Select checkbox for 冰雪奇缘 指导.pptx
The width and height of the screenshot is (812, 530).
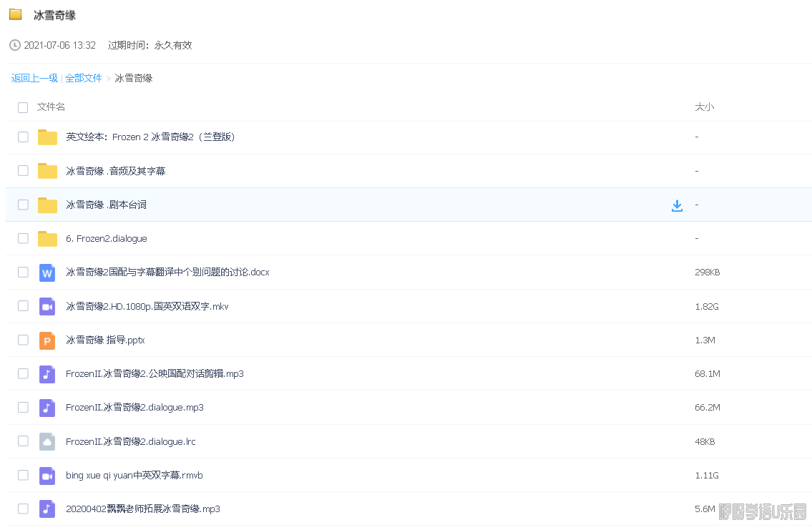click(23, 340)
